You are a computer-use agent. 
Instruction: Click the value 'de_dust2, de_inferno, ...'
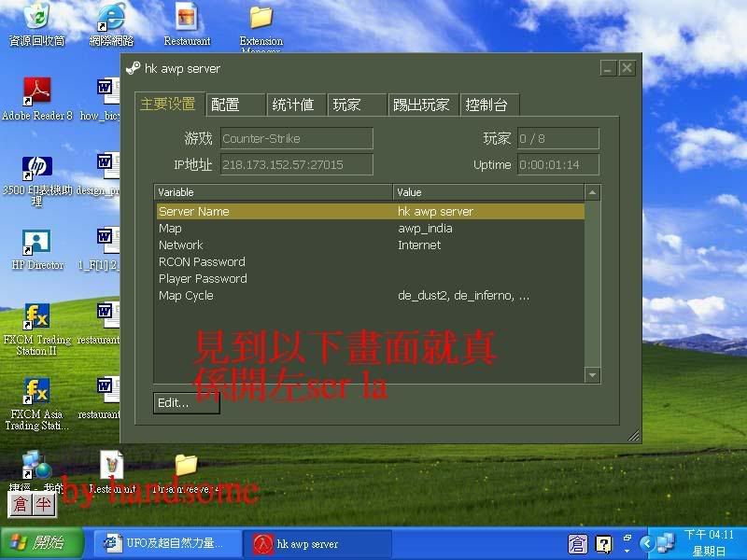[463, 296]
